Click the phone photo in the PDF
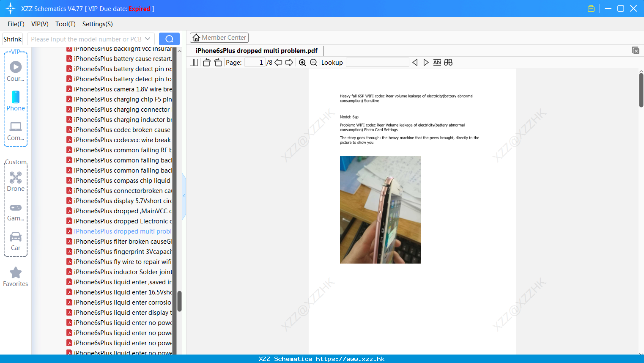Screen dimensions: 644x363 pyautogui.click(x=380, y=210)
